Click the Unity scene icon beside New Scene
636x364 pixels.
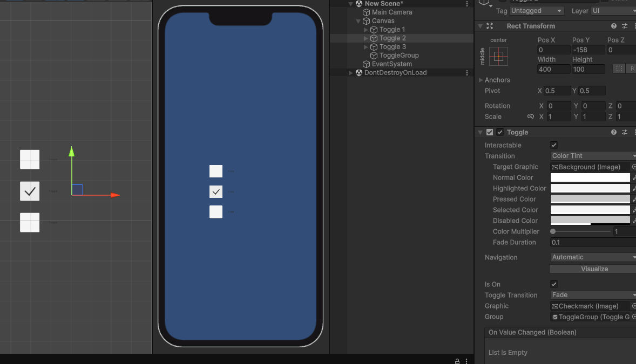(x=359, y=4)
